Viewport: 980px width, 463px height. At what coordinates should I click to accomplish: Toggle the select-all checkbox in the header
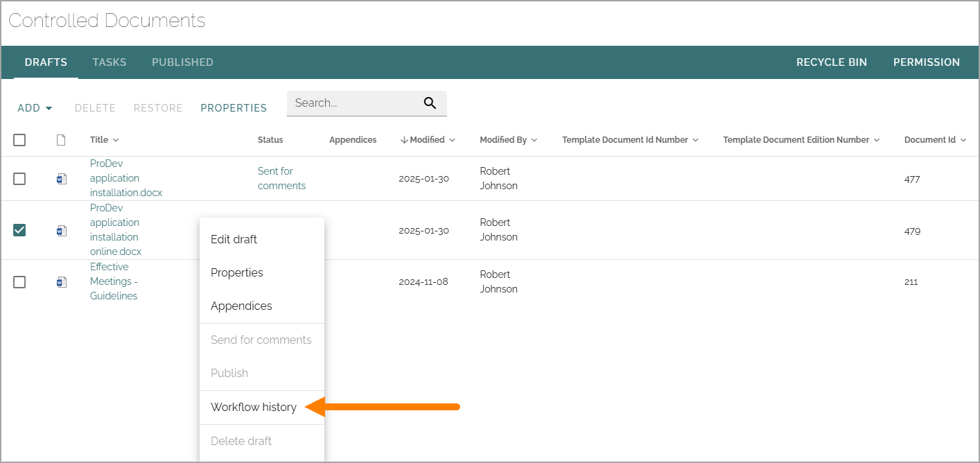[19, 140]
